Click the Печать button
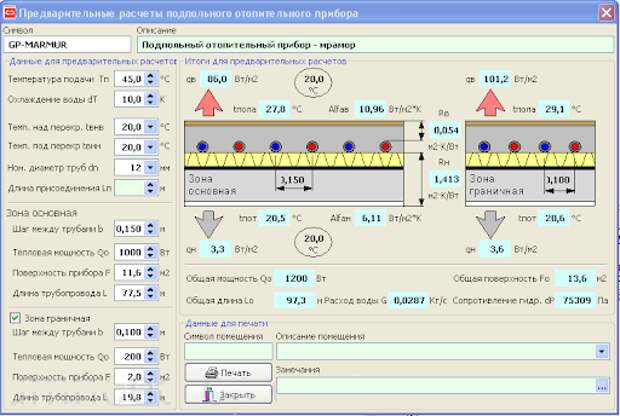This screenshot has height=416, width=620. tap(229, 373)
